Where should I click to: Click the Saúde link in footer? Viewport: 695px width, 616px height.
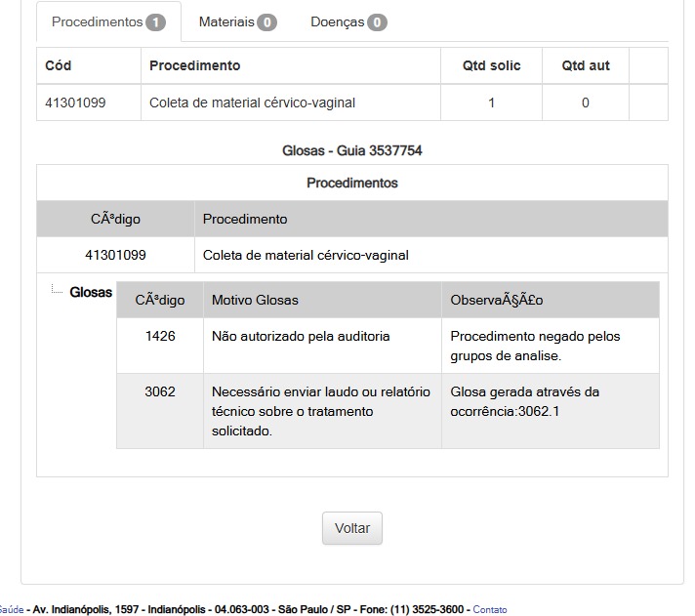pos(11,609)
